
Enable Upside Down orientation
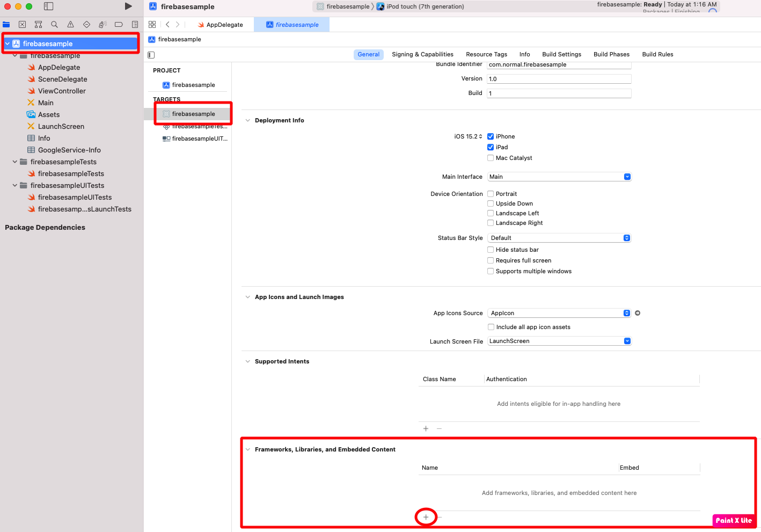(491, 203)
